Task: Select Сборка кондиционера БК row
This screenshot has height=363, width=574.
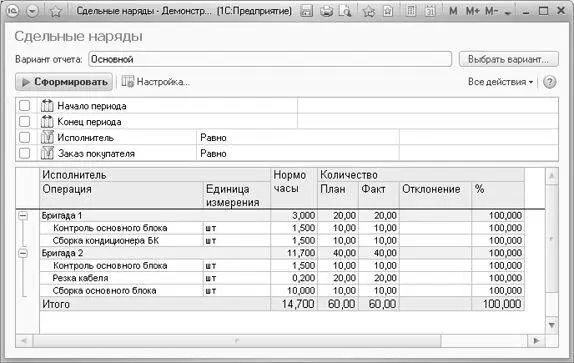Action: 282,240
